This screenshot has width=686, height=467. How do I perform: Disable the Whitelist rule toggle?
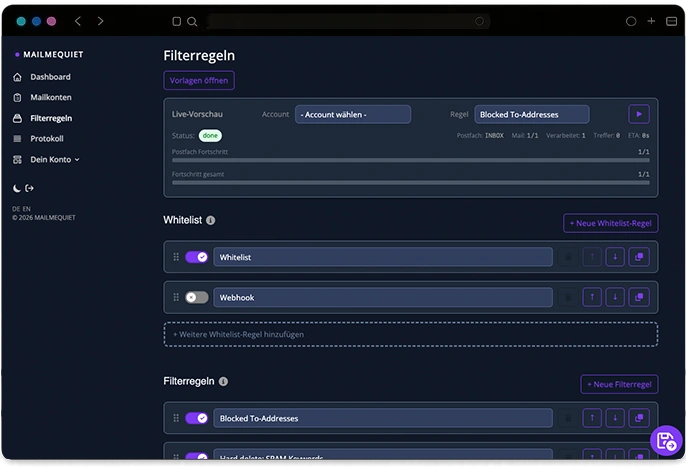click(x=196, y=257)
